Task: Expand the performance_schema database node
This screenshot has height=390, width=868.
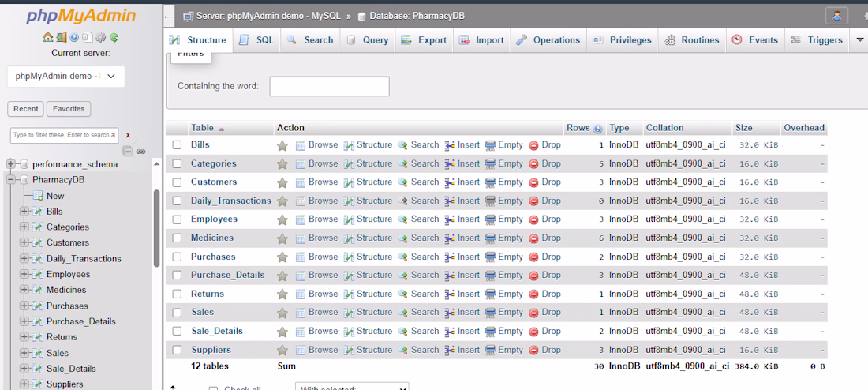Action: (10, 164)
